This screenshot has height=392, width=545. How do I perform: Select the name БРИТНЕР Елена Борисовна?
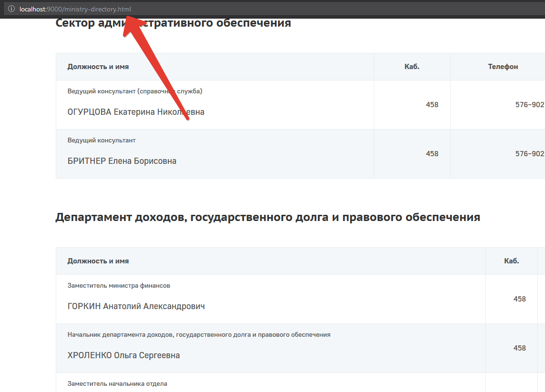point(122,161)
